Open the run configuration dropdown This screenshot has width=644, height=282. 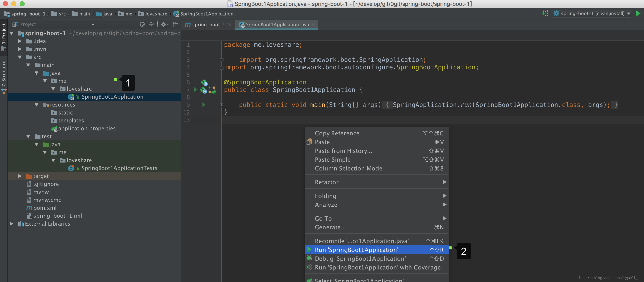click(591, 14)
